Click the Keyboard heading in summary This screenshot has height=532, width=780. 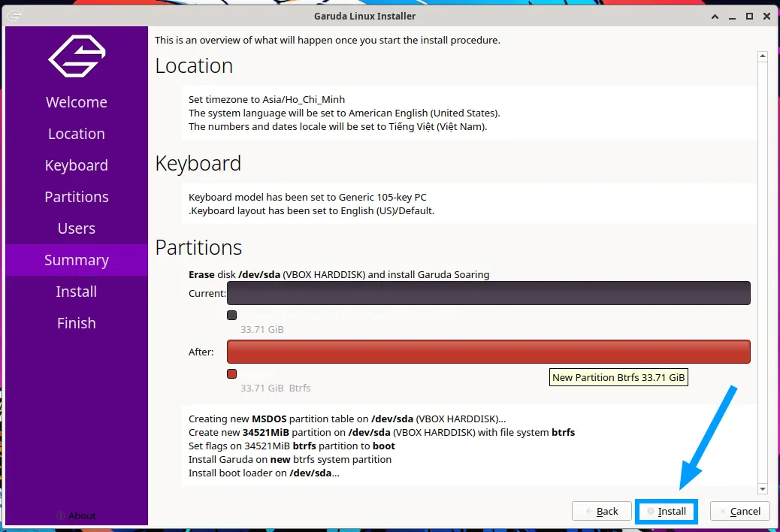[198, 163]
